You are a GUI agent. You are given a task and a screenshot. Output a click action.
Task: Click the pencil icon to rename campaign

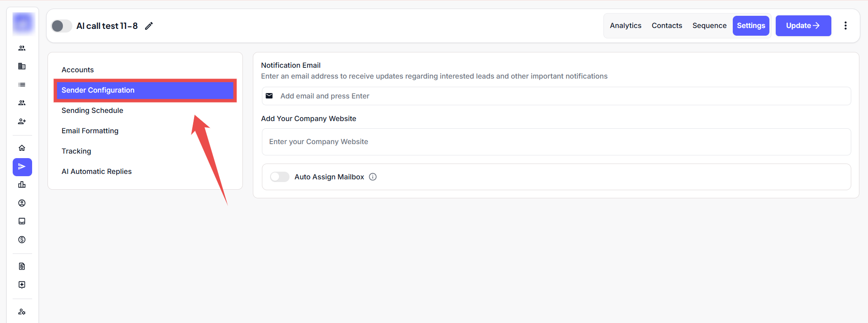click(149, 26)
